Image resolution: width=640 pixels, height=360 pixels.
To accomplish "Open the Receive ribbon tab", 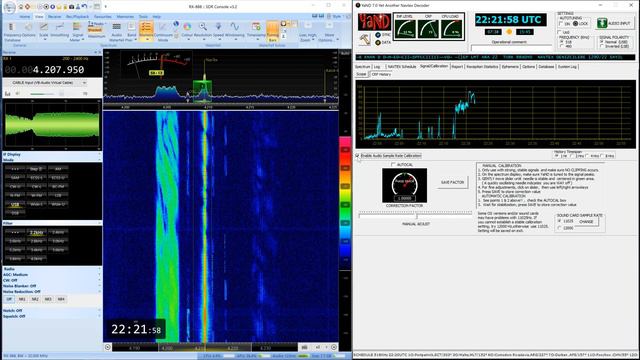I will point(54,17).
